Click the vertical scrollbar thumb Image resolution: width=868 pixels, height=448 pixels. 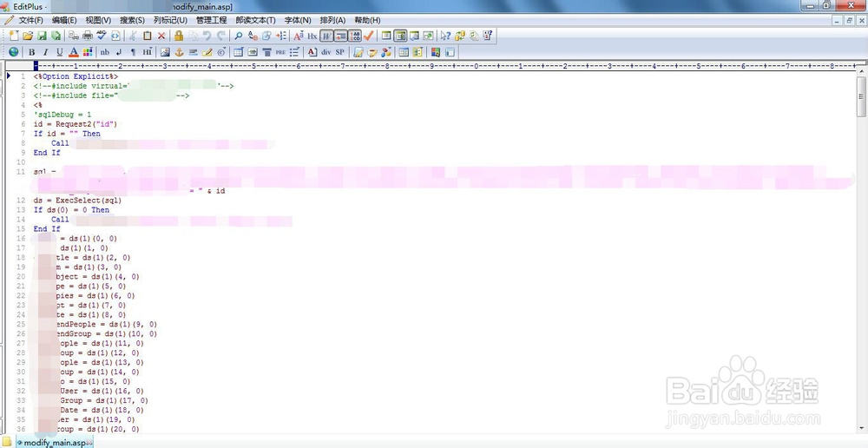pyautogui.click(x=861, y=96)
